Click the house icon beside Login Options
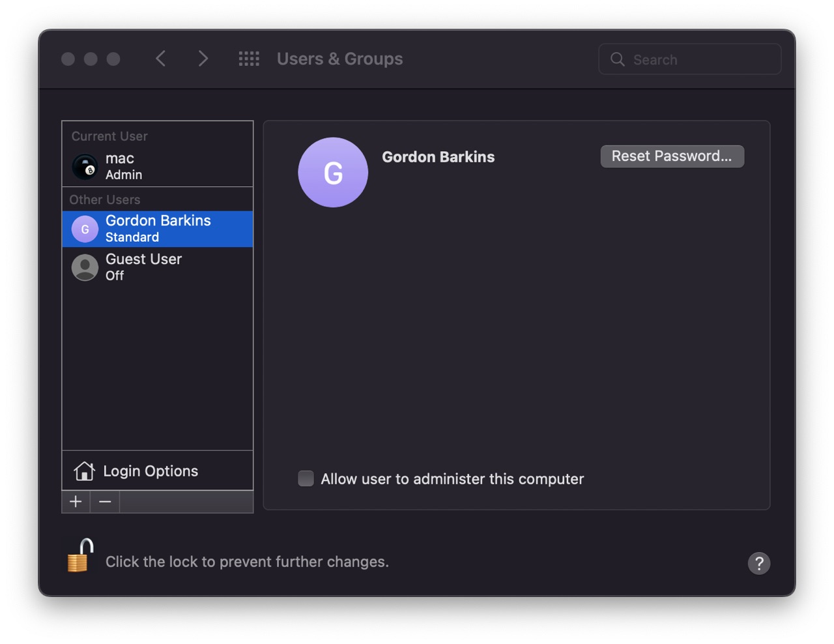The width and height of the screenshot is (834, 644). click(84, 471)
